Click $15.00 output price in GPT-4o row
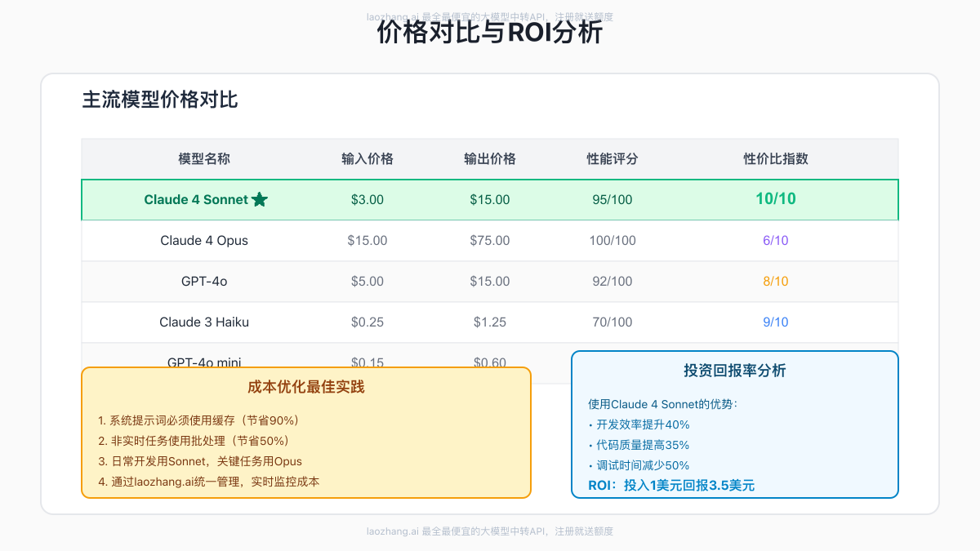The image size is (980, 551). (490, 282)
